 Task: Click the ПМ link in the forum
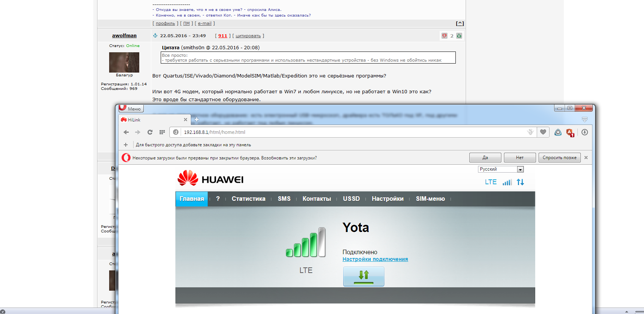(186, 23)
